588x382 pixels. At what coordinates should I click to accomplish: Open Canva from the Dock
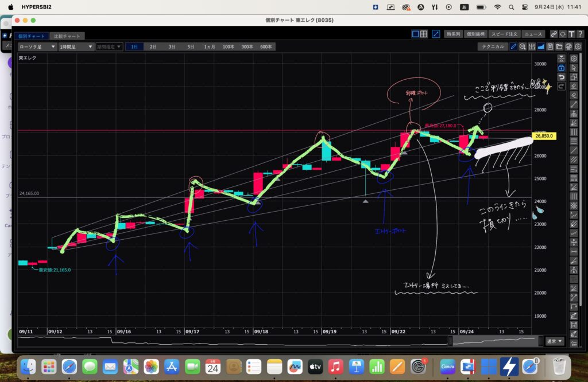point(447,365)
